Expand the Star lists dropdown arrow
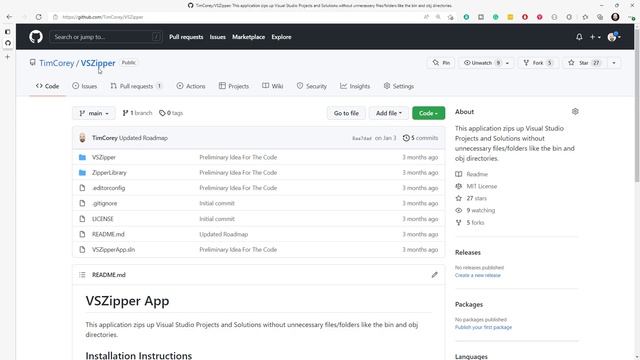This screenshot has height=360, width=640. pyautogui.click(x=614, y=63)
